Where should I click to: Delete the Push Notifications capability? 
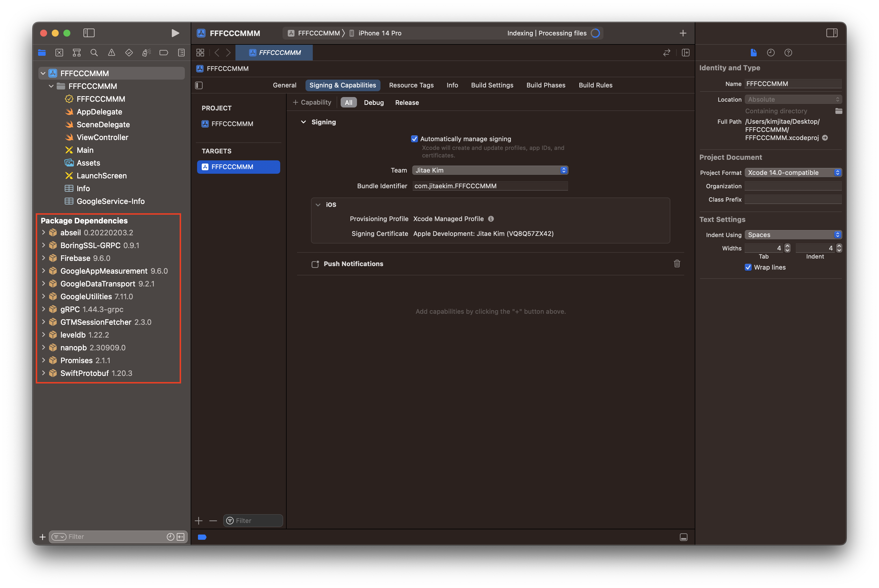point(677,263)
